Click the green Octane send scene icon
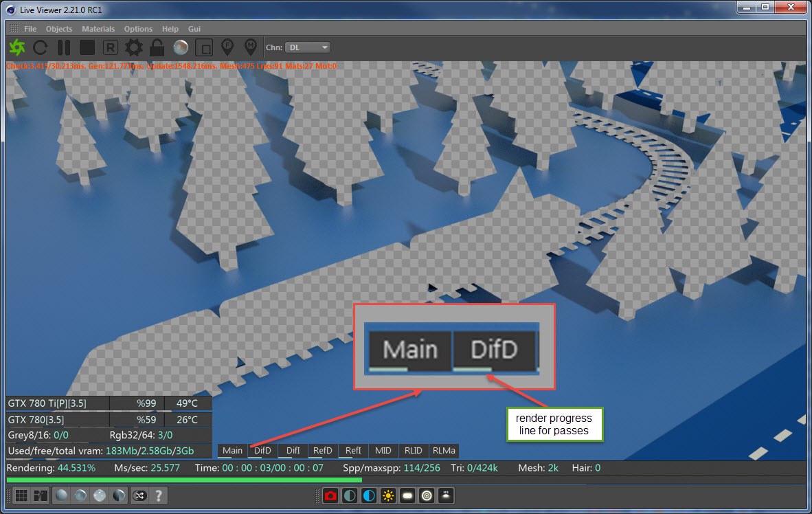812x514 pixels. tap(17, 47)
